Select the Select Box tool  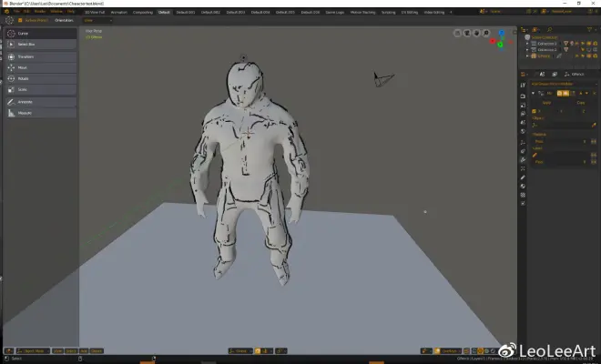41,44
